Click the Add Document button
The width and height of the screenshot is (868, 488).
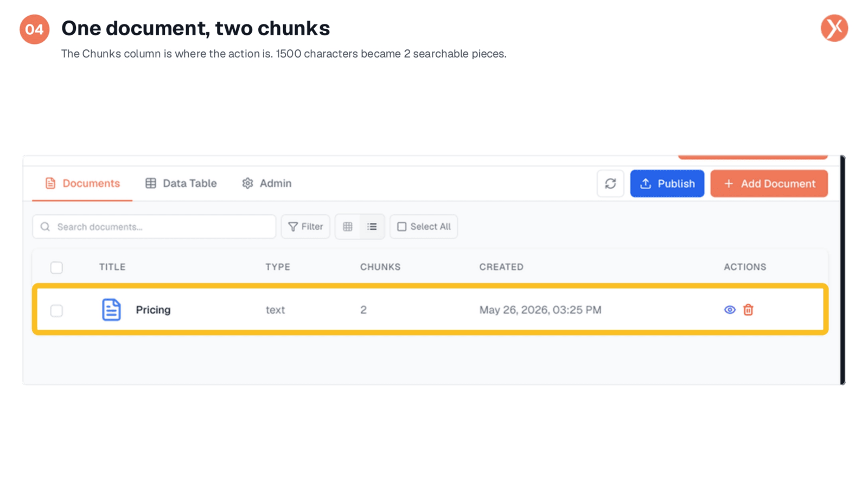click(x=769, y=183)
